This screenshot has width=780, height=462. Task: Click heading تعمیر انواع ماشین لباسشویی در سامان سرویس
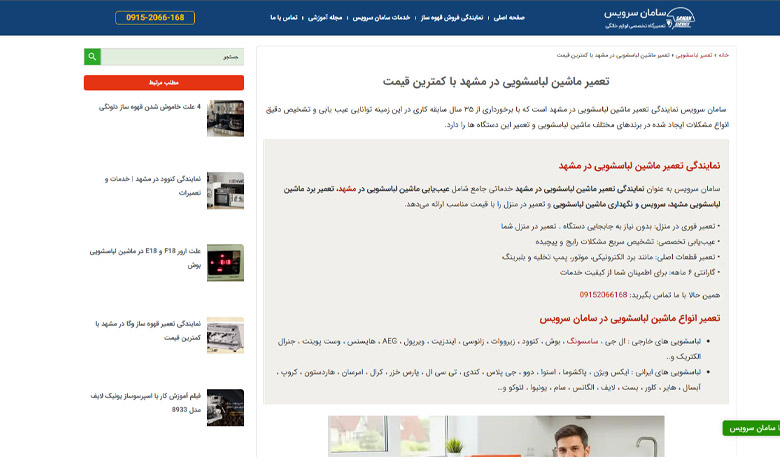click(630, 318)
